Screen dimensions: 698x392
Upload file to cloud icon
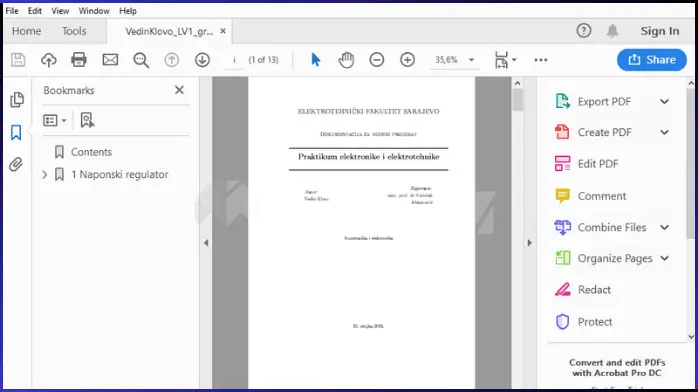49,60
